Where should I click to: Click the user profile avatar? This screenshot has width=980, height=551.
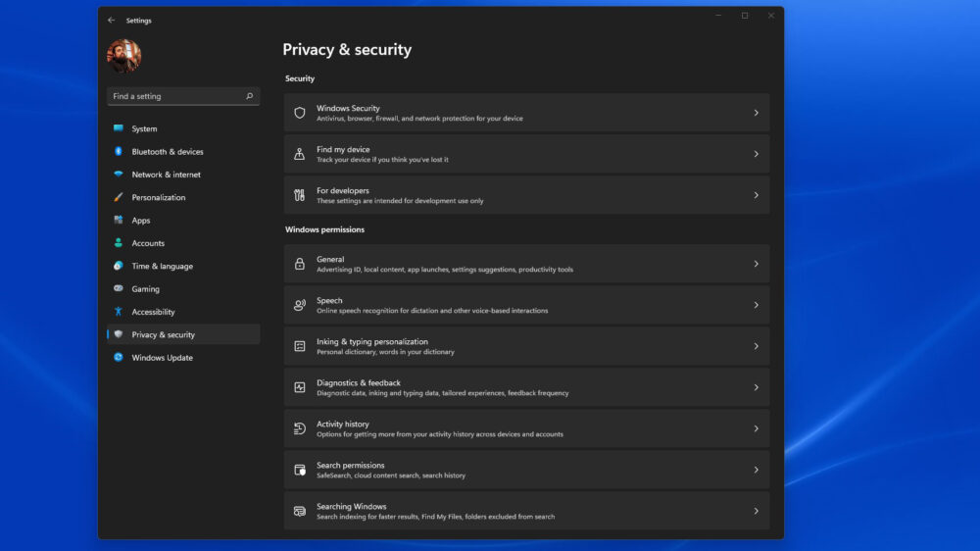[x=123, y=56]
